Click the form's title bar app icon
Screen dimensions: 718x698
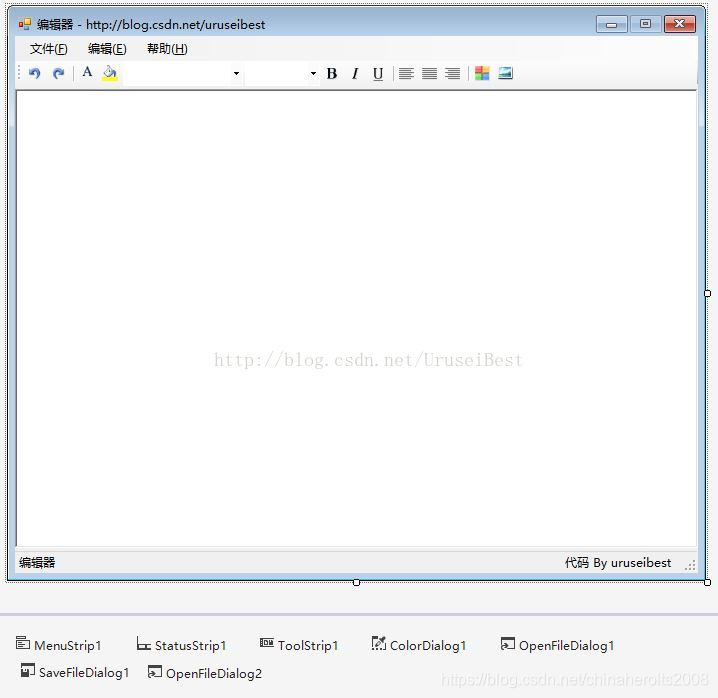(25, 24)
